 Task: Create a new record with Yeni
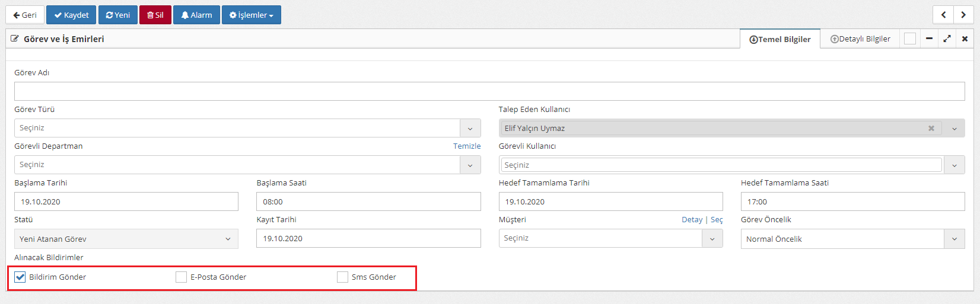coord(118,15)
